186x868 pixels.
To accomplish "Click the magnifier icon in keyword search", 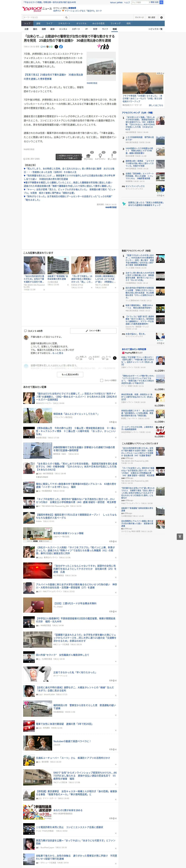I will (66, 18).
